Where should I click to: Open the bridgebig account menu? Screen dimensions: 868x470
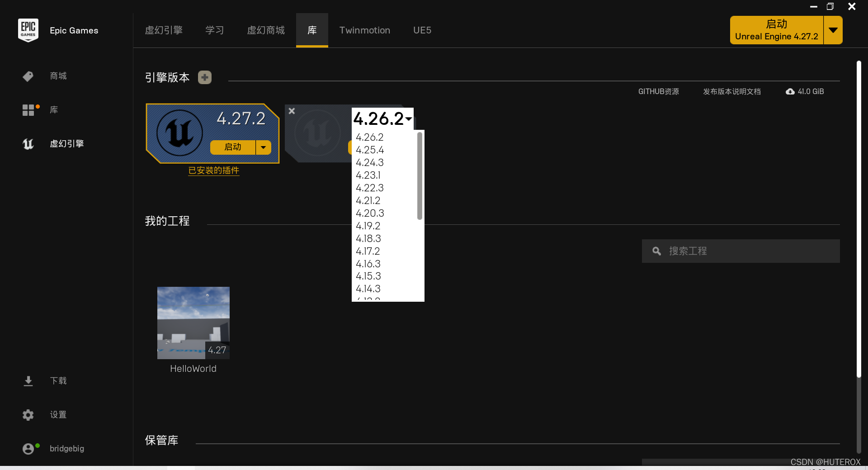(66, 448)
